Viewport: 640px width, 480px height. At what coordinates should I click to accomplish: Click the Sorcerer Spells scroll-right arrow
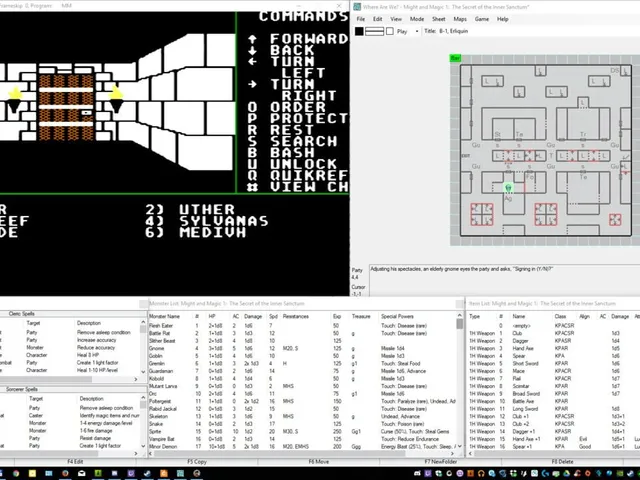[136, 453]
